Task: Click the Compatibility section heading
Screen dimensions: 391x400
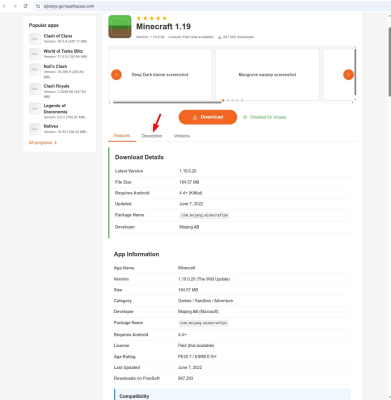Action: (134, 396)
